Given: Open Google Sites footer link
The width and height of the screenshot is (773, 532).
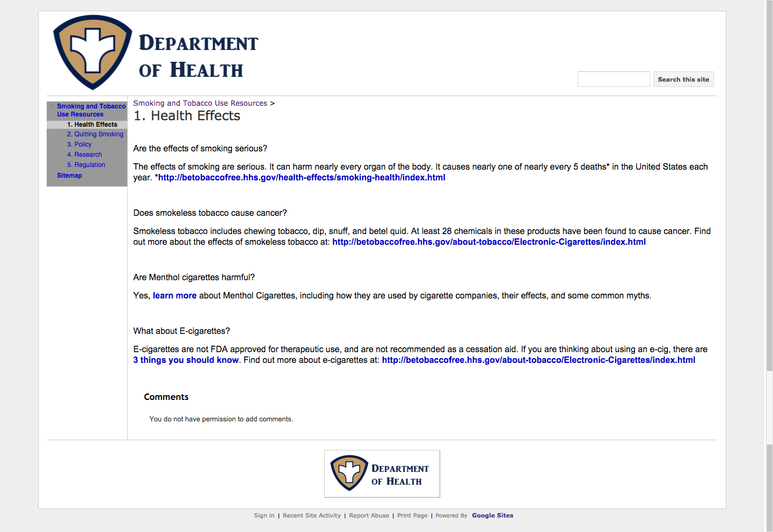Looking at the screenshot, I should (493, 515).
